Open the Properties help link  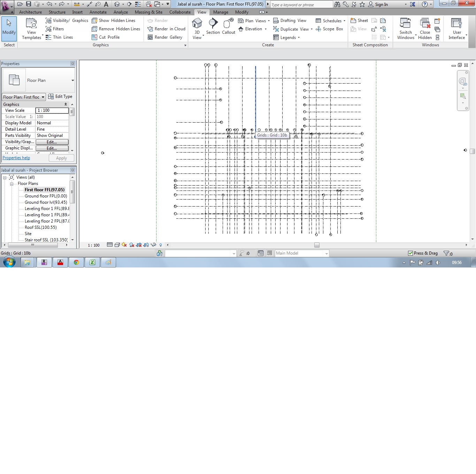pos(16,158)
